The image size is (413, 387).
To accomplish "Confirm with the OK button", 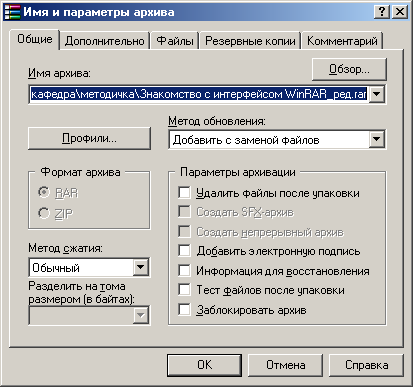I will pos(204,365).
